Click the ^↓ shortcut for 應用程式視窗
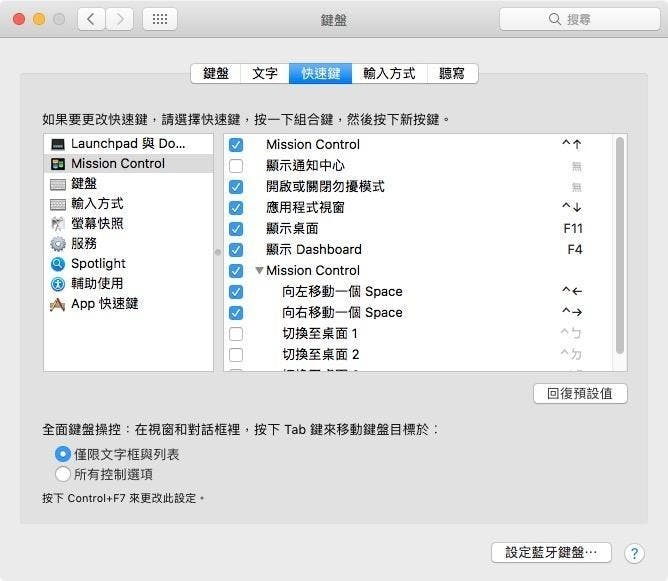Image resolution: width=668 pixels, height=581 pixels. 572,207
